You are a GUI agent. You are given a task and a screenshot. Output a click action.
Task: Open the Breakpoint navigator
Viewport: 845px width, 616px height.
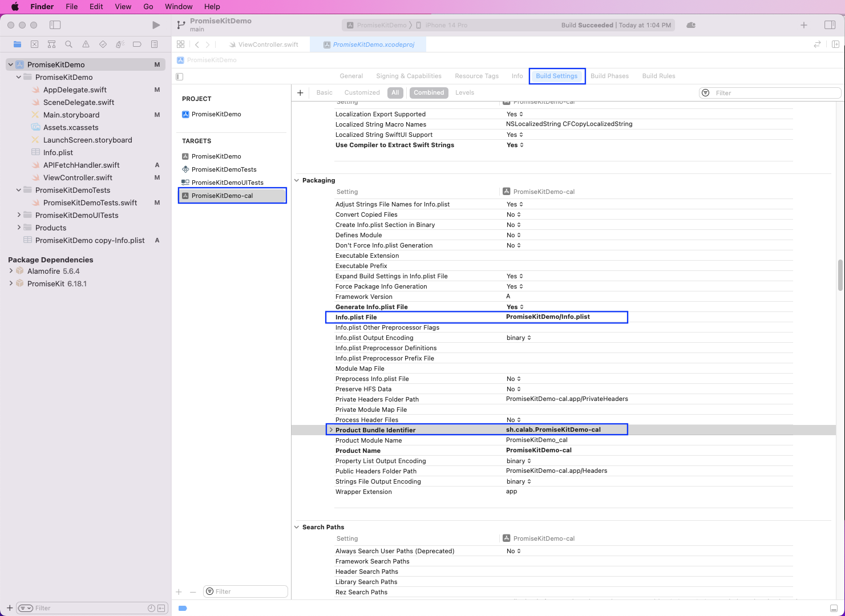point(137,44)
